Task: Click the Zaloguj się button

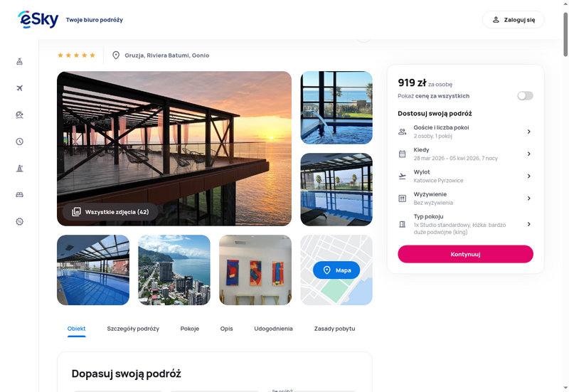Action: (513, 20)
